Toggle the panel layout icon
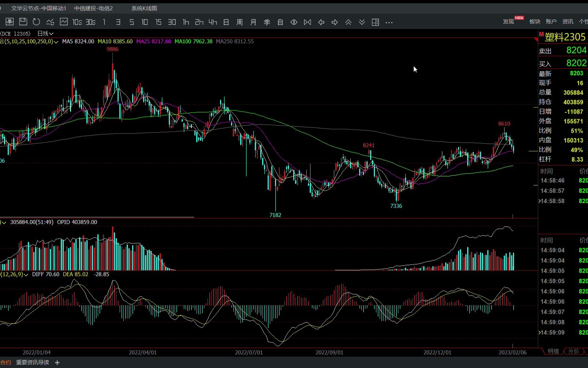 (x=375, y=22)
